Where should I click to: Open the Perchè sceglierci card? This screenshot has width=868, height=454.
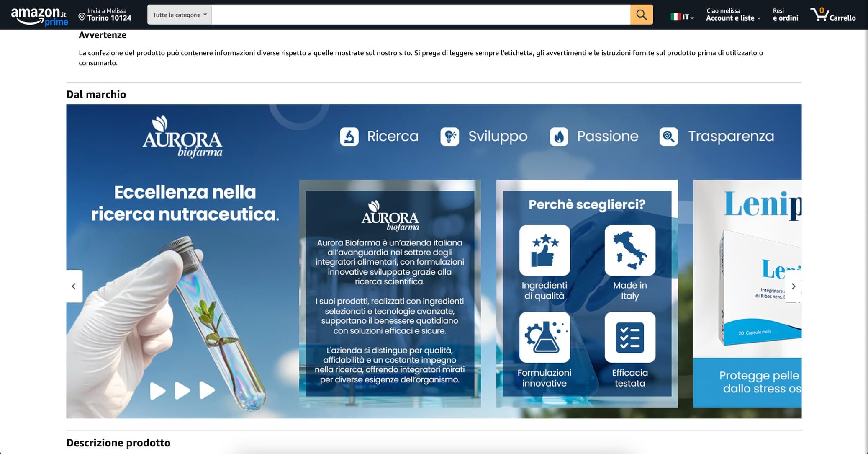click(587, 294)
